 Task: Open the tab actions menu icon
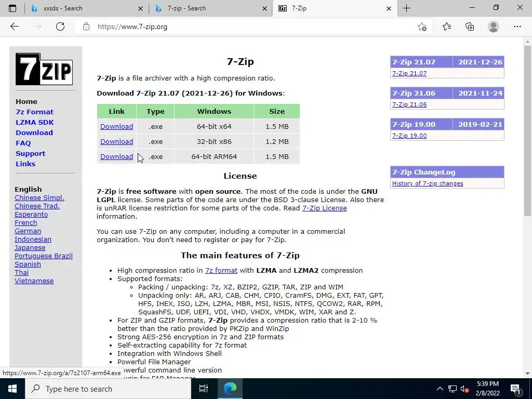tap(12, 8)
